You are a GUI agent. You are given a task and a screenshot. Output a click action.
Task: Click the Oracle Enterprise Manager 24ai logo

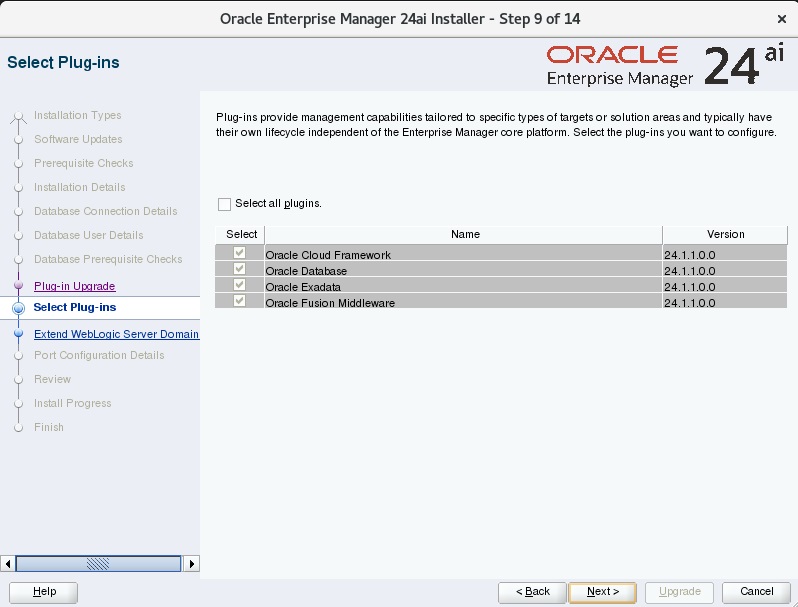point(665,65)
